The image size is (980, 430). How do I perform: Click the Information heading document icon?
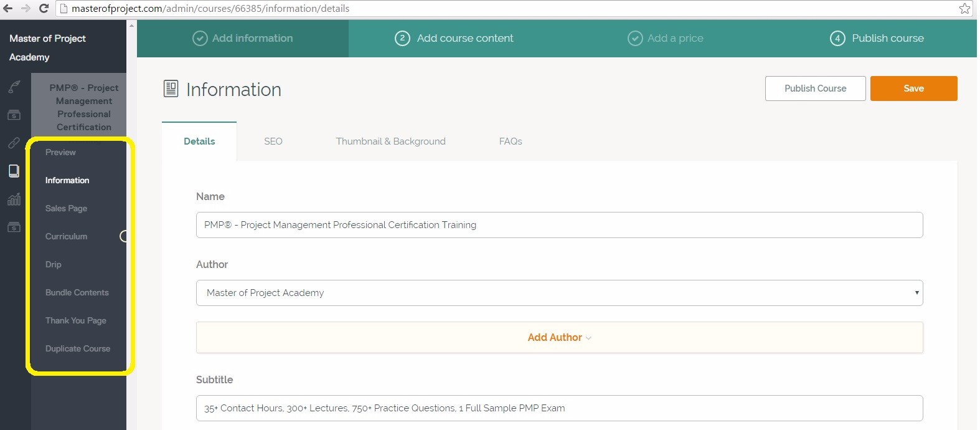[171, 88]
